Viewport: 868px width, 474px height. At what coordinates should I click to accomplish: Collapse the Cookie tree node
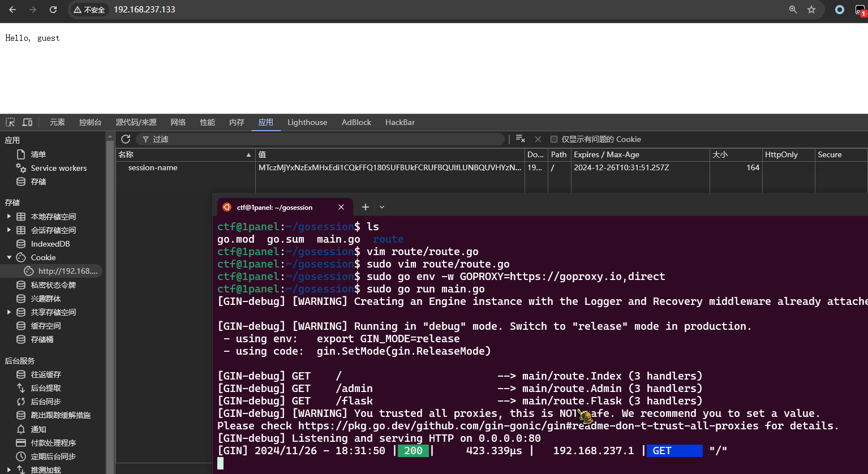click(x=8, y=257)
